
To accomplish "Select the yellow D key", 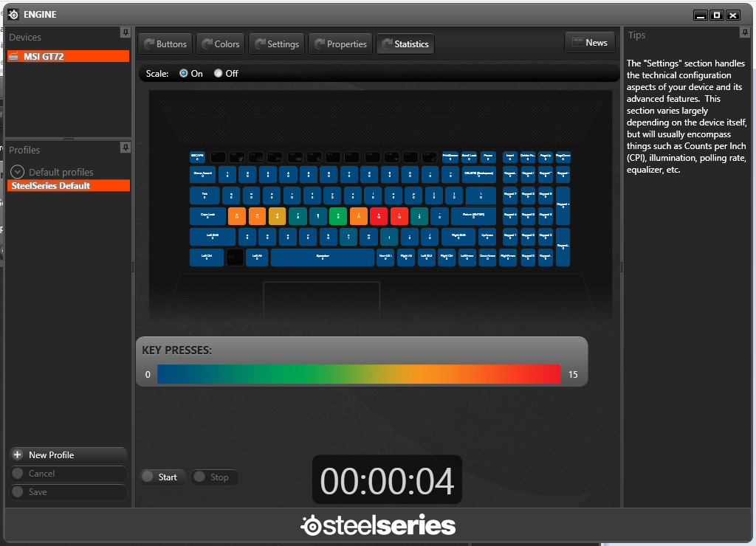I will click(278, 216).
